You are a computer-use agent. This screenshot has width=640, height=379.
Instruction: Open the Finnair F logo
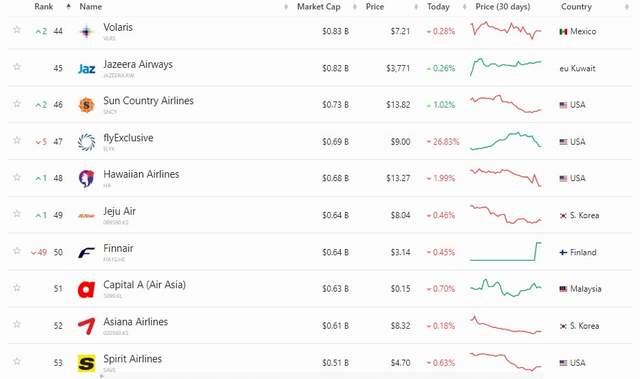pyautogui.click(x=86, y=253)
